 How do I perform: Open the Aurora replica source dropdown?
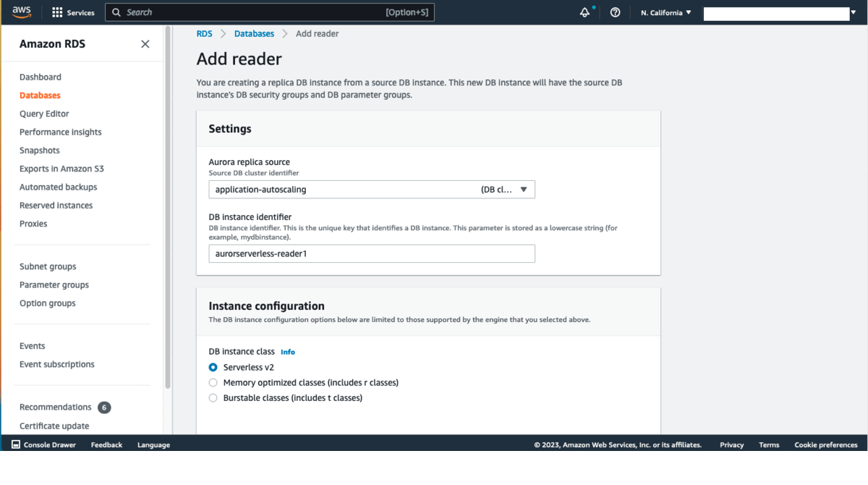372,190
